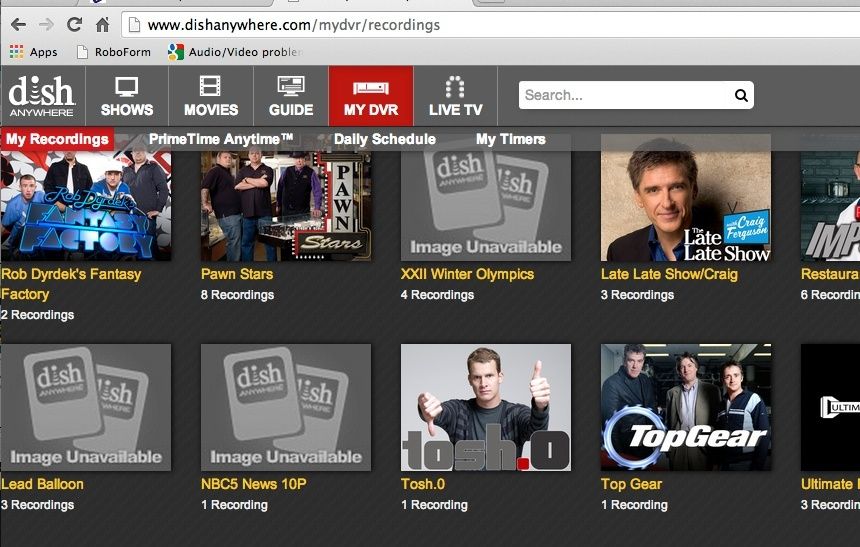The width and height of the screenshot is (860, 547).
Task: Select the My Recordings tab
Action: [x=57, y=139]
